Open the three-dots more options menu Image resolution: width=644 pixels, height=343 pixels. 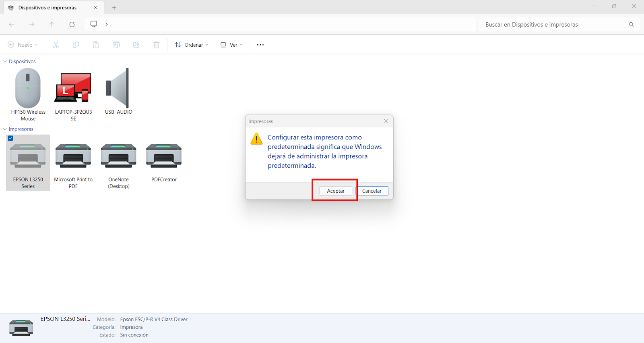click(x=260, y=45)
